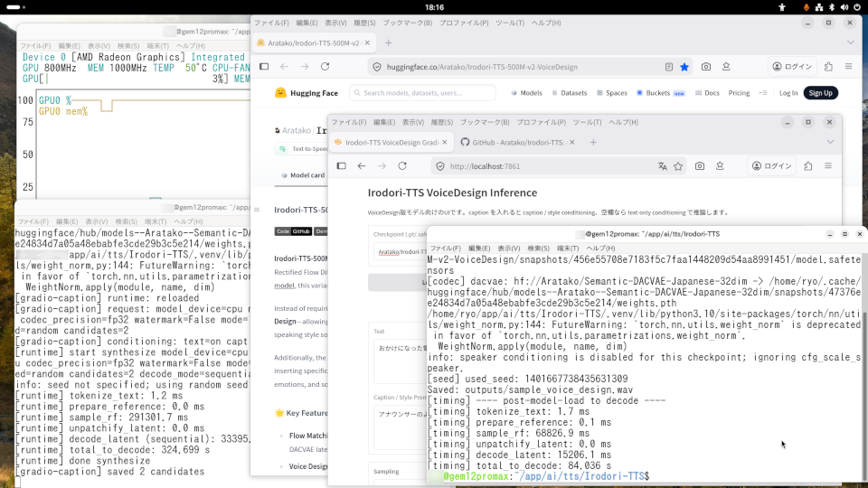This screenshot has width=868, height=488.
Task: Open Spaces link in Hugging Face navbar
Action: [612, 93]
